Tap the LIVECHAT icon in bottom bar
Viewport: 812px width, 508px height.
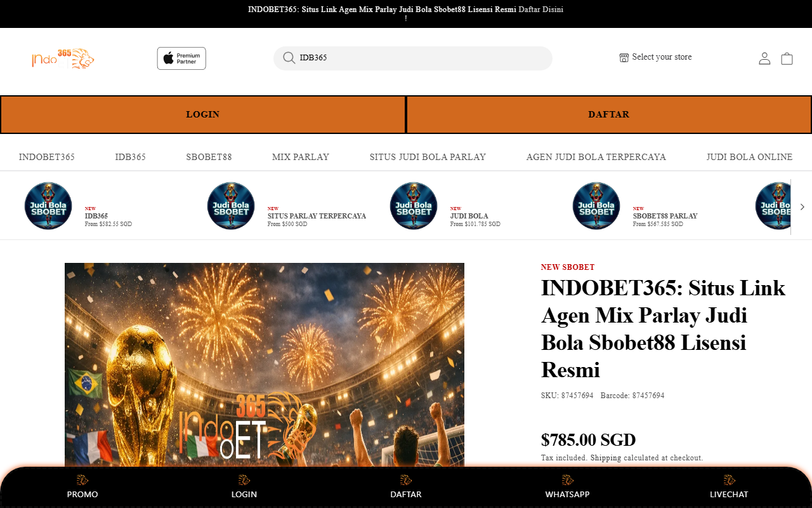coord(729,480)
